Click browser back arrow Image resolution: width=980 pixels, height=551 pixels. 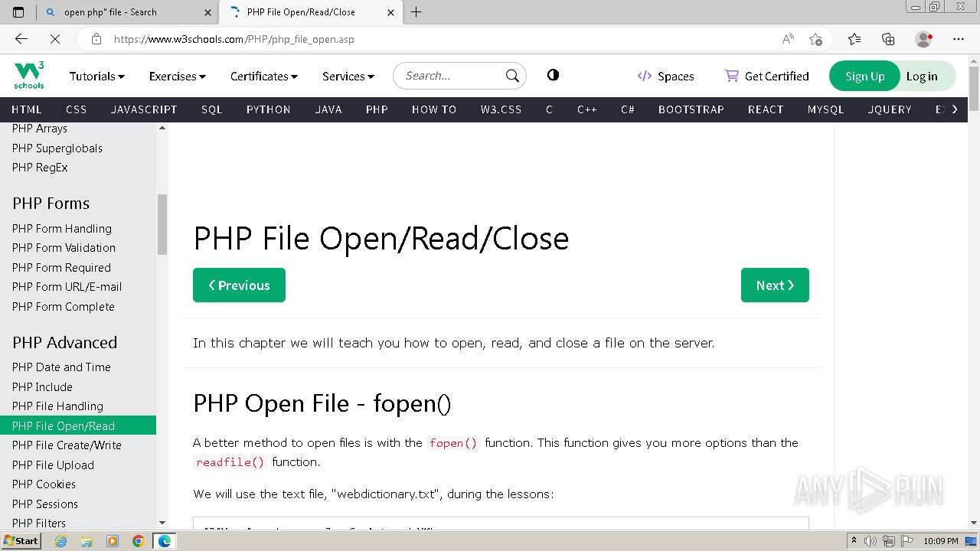(x=21, y=39)
